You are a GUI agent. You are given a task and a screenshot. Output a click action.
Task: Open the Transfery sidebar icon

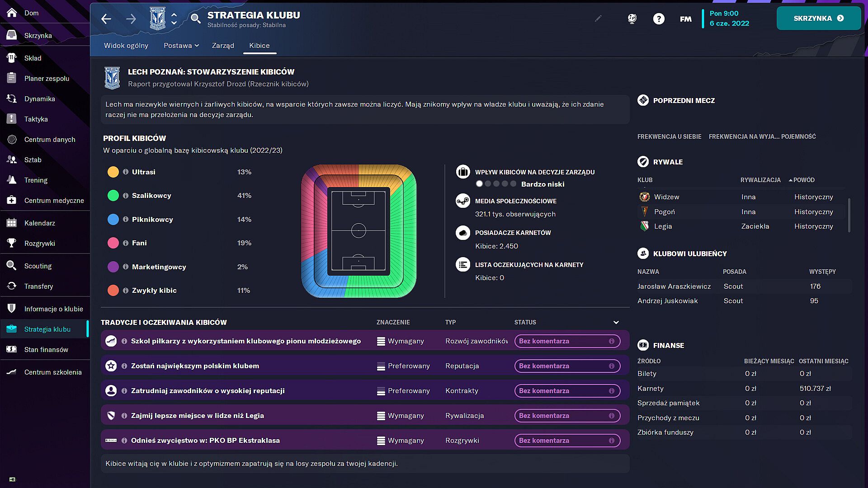click(x=12, y=286)
